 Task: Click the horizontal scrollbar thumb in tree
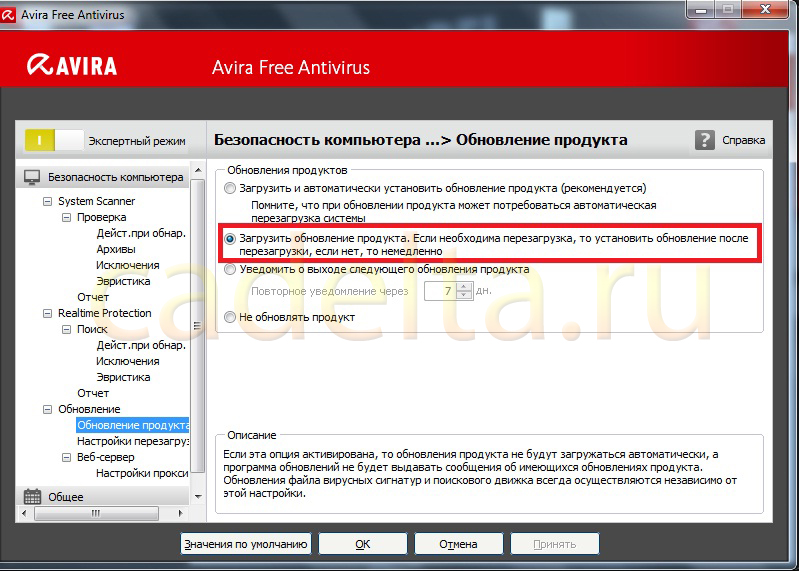(x=96, y=513)
